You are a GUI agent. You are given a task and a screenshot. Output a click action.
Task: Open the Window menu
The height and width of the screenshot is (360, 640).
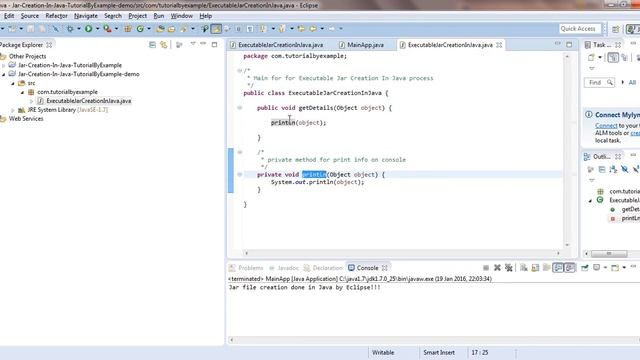click(181, 16)
